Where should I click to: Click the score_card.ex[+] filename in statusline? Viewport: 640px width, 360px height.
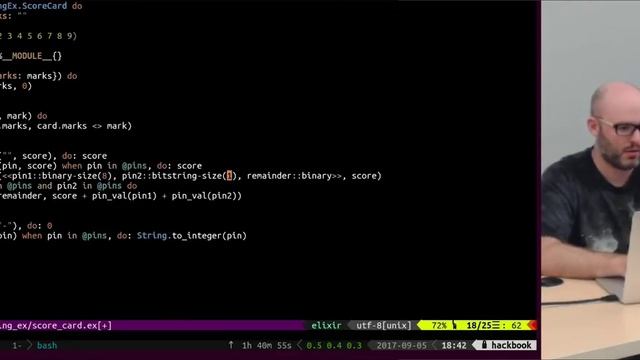71,325
